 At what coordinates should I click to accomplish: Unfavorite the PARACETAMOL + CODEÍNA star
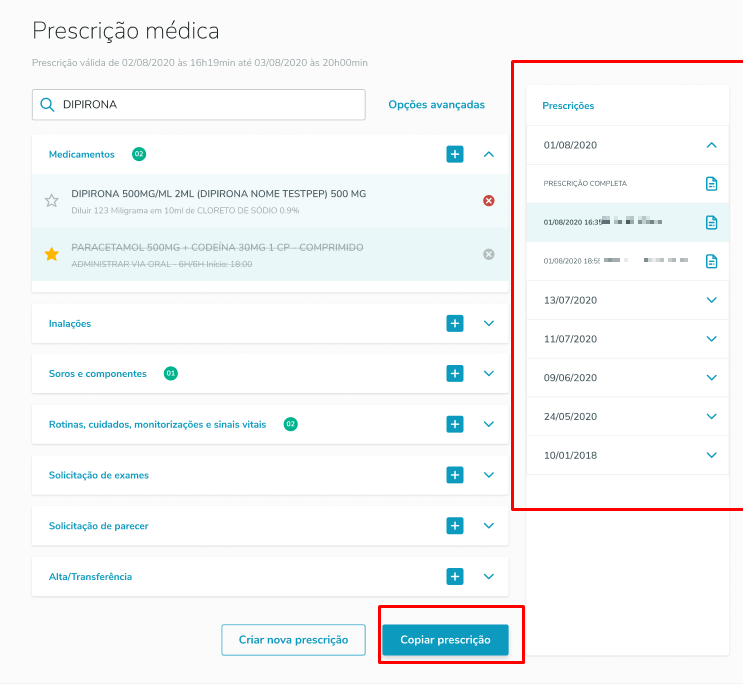(x=52, y=254)
